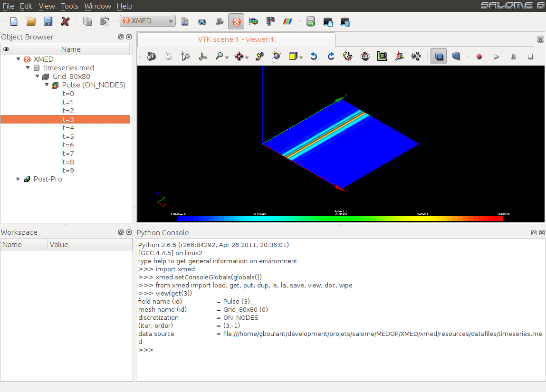Rotate view clockwise with blue arrow
The width and height of the screenshot is (546, 392).
(331, 56)
